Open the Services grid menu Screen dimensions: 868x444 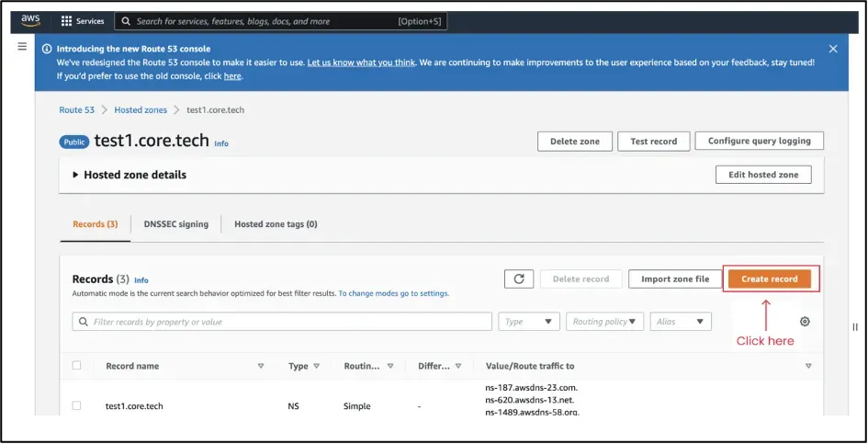tap(83, 21)
